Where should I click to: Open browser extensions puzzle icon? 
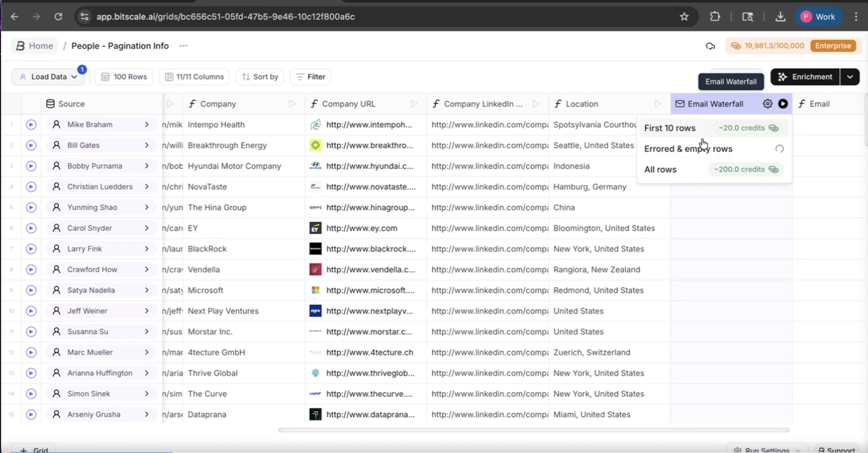[x=715, y=17]
